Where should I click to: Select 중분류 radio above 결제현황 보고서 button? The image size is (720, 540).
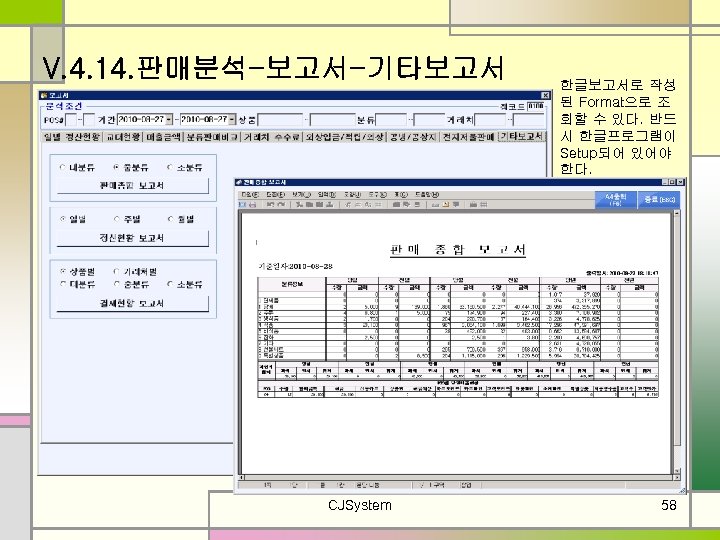116,284
